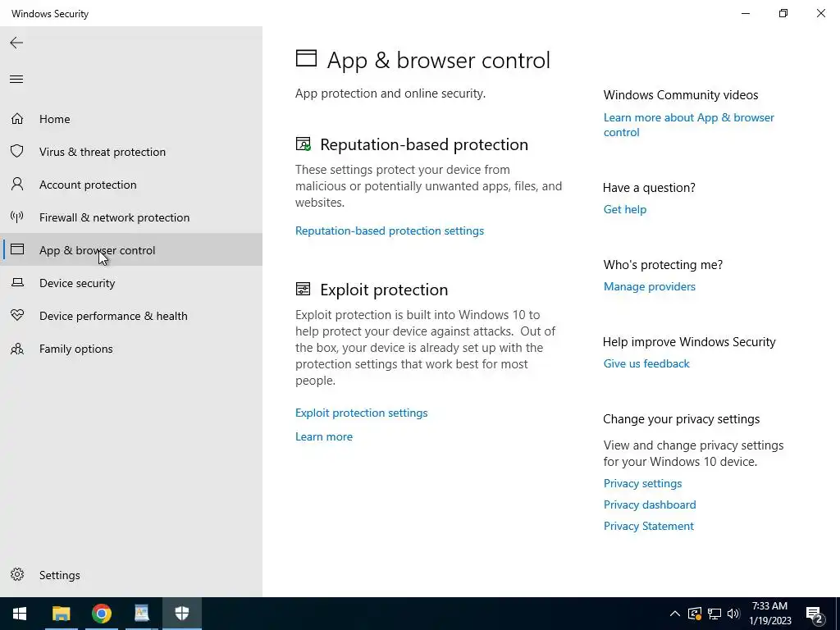Open File Explorer from the taskbar
840x630 pixels.
pyautogui.click(x=61, y=614)
